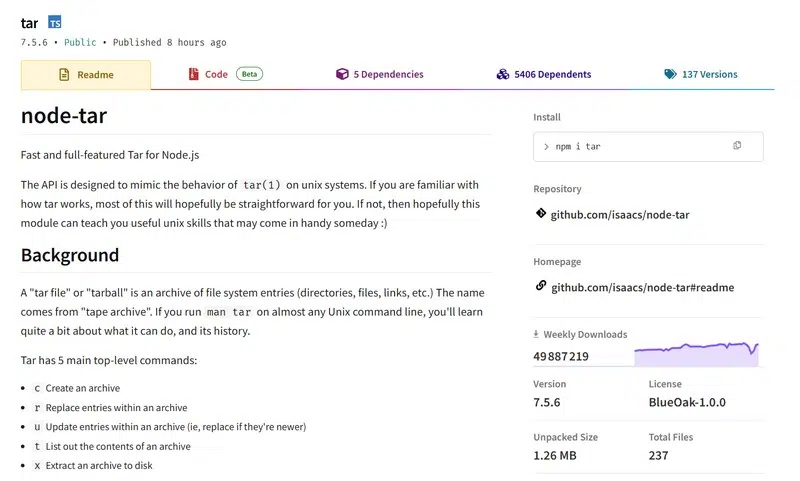
Task: Click the TypeScript TS badge icon
Action: tap(55, 21)
